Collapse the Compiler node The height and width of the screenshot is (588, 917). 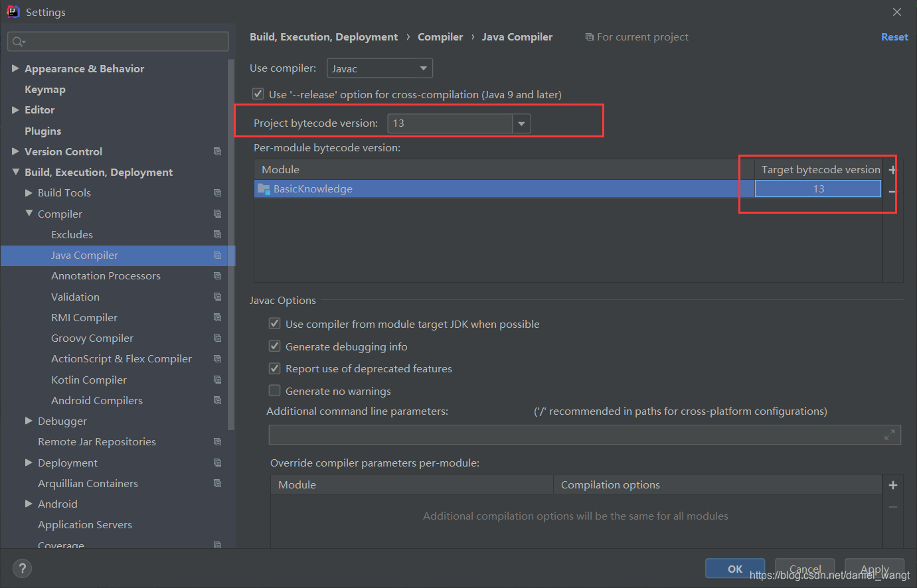(29, 214)
